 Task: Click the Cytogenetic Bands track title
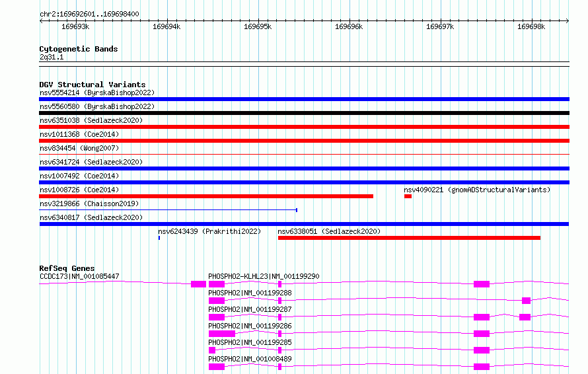[x=79, y=49]
